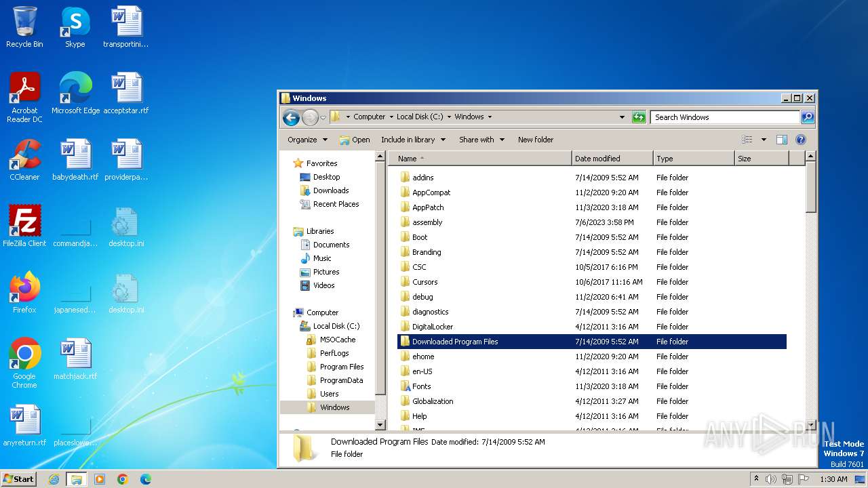Click Internet Explorer taskbar icon
This screenshot has height=488, width=868.
(x=54, y=479)
